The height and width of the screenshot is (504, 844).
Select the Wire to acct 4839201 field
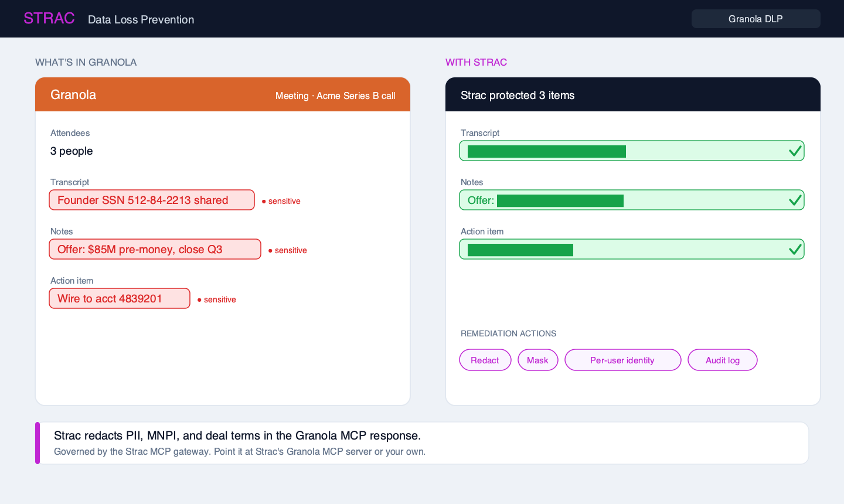[x=120, y=298]
